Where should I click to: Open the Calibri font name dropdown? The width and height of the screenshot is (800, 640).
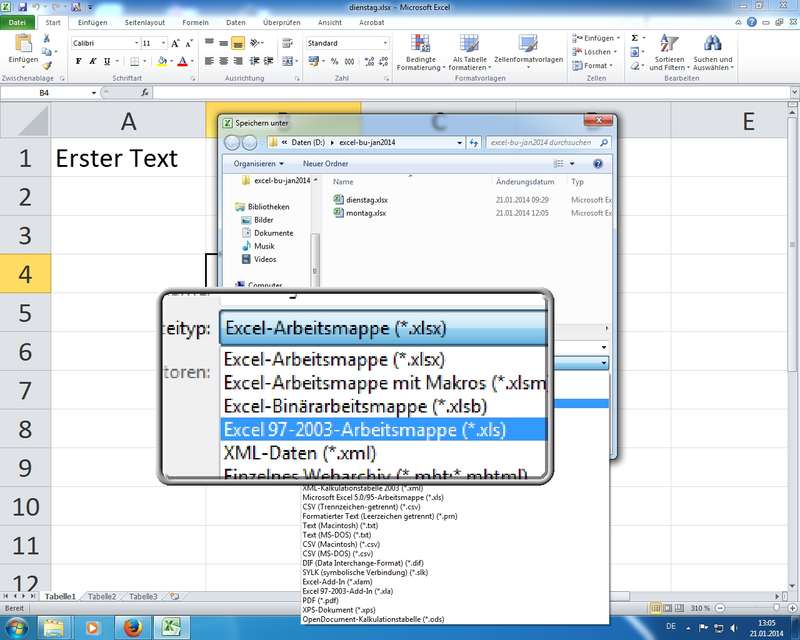(x=105, y=44)
